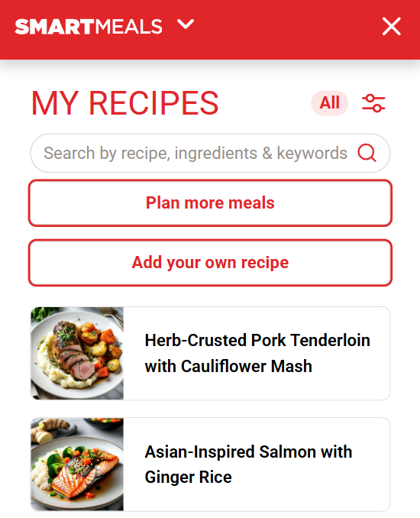Click the Plan more meals button
Screen dimensions: 420x518
click(x=210, y=202)
